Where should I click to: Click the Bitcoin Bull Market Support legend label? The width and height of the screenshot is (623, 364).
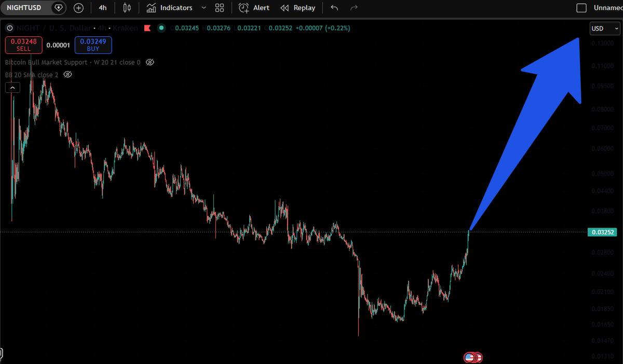pyautogui.click(x=73, y=62)
